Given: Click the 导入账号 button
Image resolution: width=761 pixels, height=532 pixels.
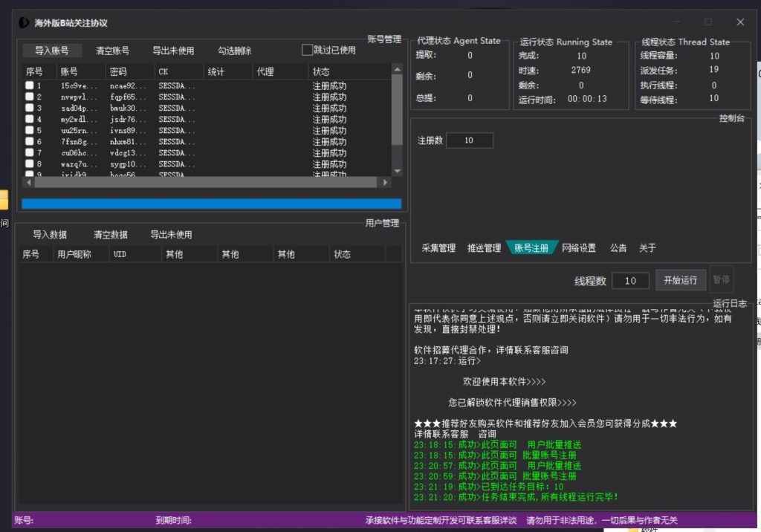Looking at the screenshot, I should click(x=52, y=51).
